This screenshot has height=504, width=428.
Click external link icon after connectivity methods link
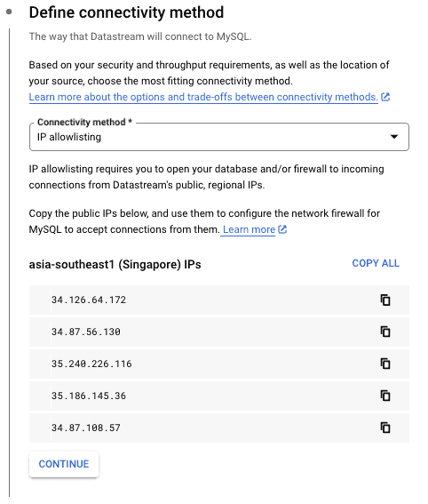point(385,97)
